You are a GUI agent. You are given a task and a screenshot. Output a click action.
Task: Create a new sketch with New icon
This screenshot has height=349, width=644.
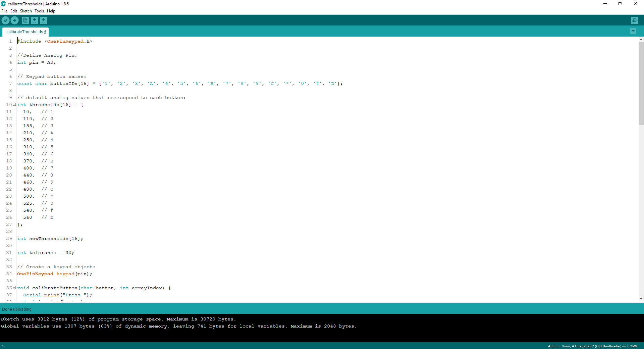click(25, 20)
